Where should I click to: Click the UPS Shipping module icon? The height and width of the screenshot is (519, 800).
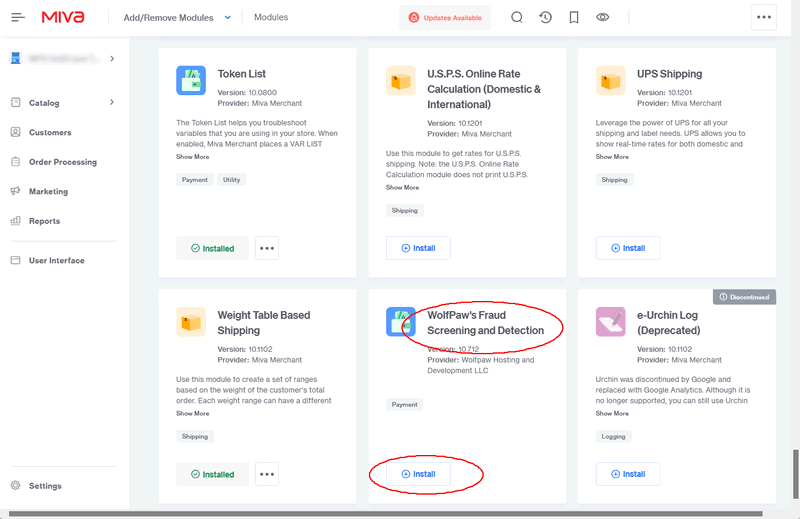(x=611, y=80)
